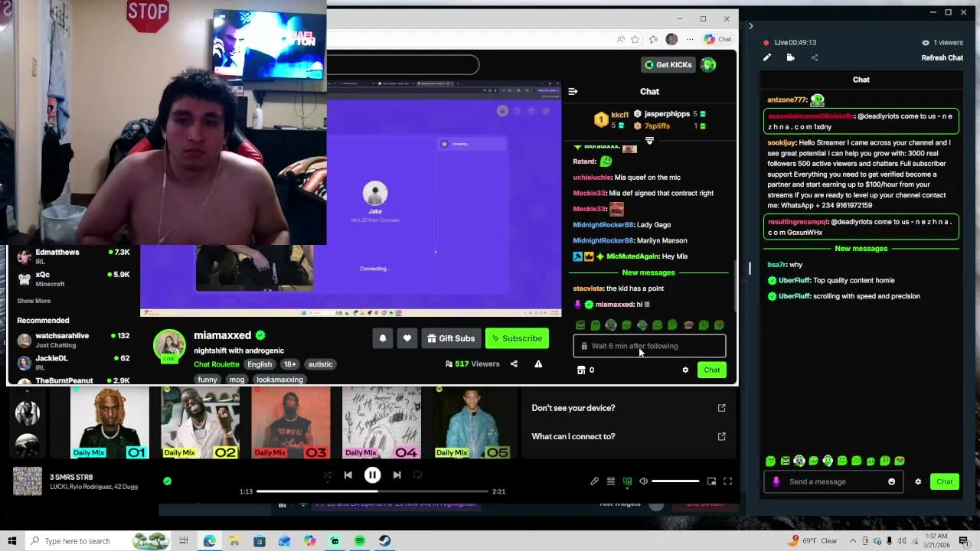Click camera clip icon in dashboard
This screenshot has height=551, width=980.
[790, 57]
